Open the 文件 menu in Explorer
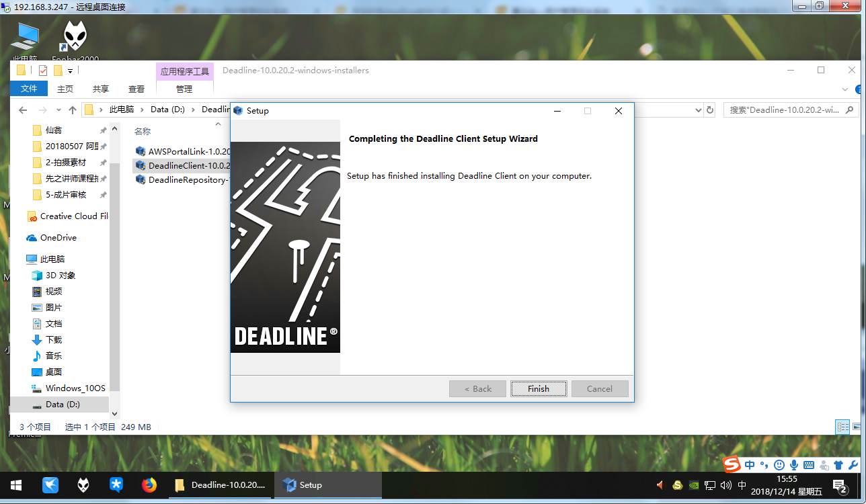The width and height of the screenshot is (866, 504). click(x=29, y=89)
